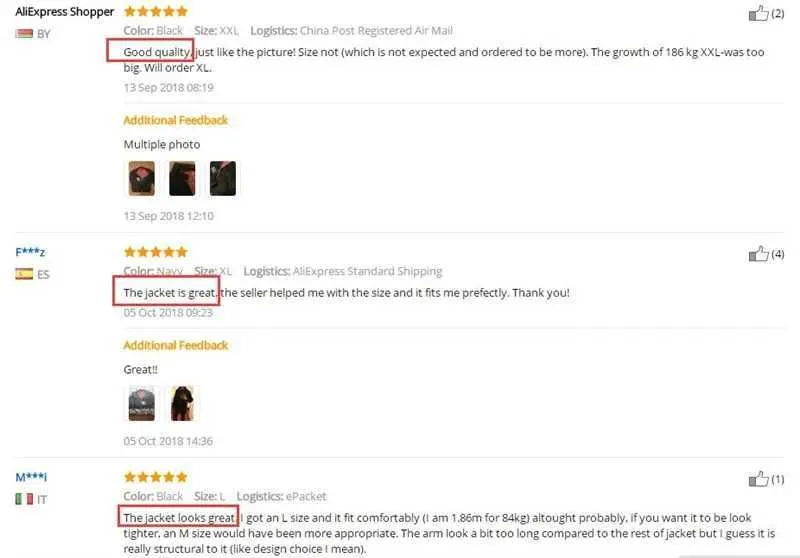Click the star rating on F***z's review
Image resolution: width=800 pixels, height=558 pixels.
[156, 251]
